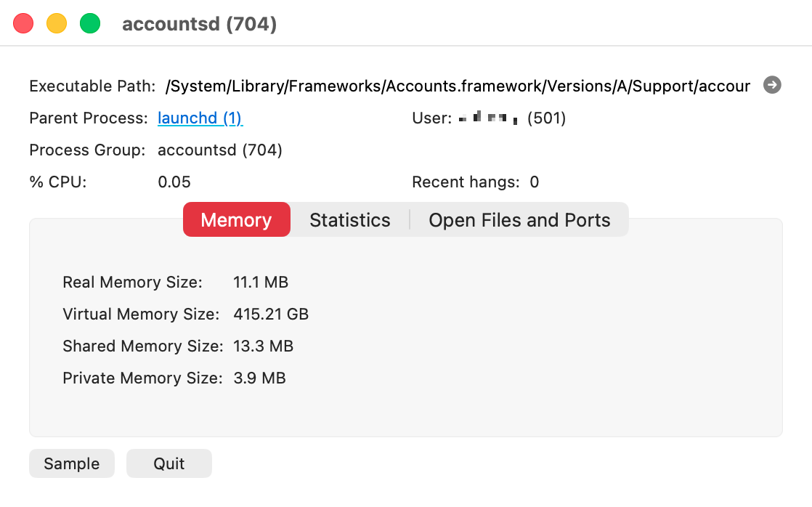The width and height of the screenshot is (812, 507).
Task: Click the Real Memory Size label
Action: point(133,283)
